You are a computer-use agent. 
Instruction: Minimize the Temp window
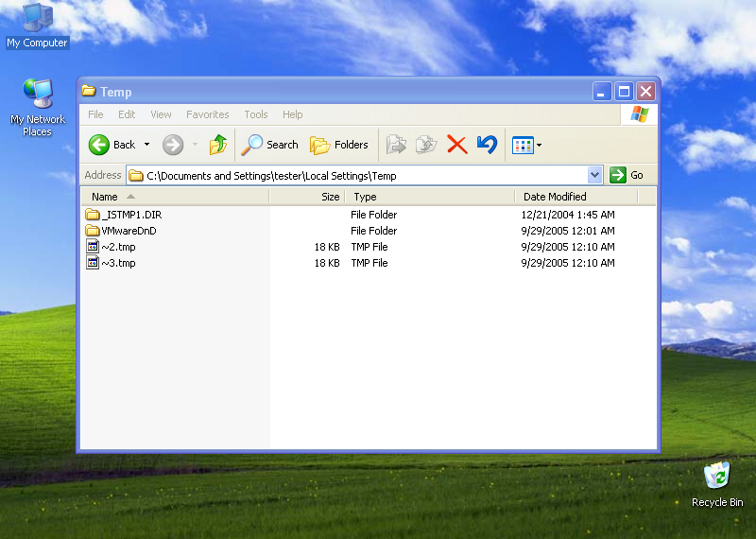point(602,91)
